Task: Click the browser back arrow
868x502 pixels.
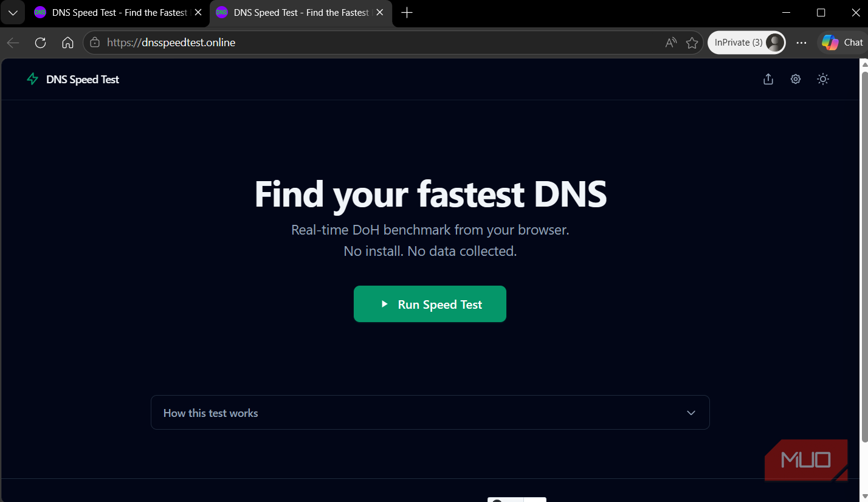Action: (13, 43)
